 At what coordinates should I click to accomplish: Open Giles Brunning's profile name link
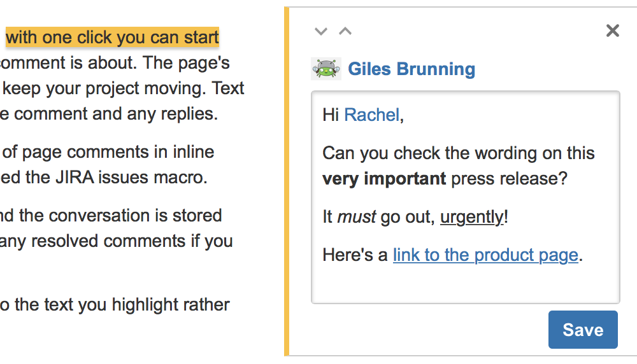click(412, 69)
